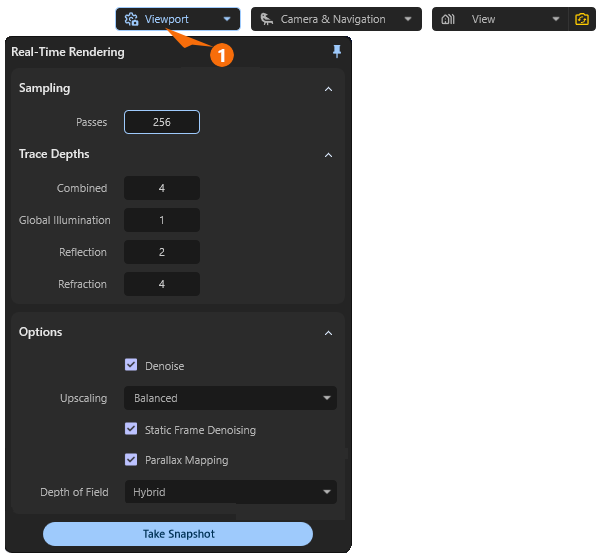Click the Trace Depths heading text
The width and height of the screenshot is (600, 553).
coord(54,154)
